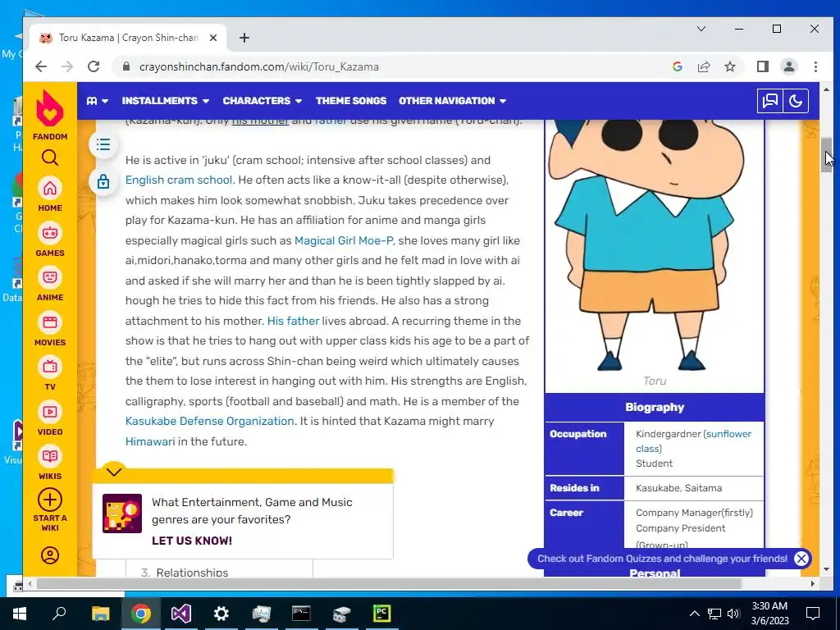Open the Fandom sidebar search icon
Screen dimensions: 840x630
pos(50,158)
